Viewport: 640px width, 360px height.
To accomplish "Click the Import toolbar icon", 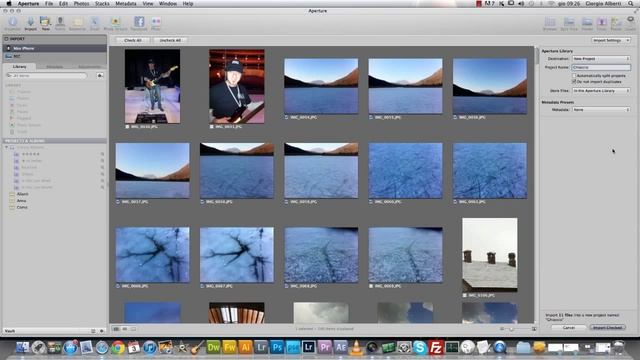I will 30,23.
